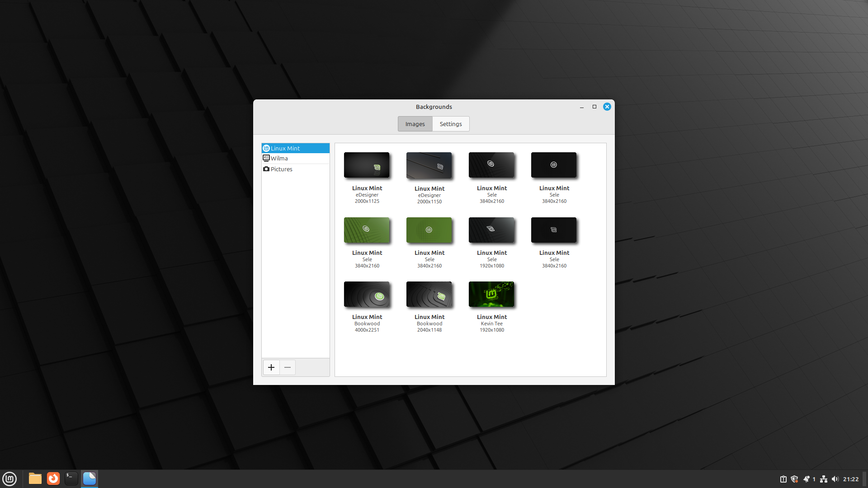
Task: Switch to the Settings tab
Action: 450,123
